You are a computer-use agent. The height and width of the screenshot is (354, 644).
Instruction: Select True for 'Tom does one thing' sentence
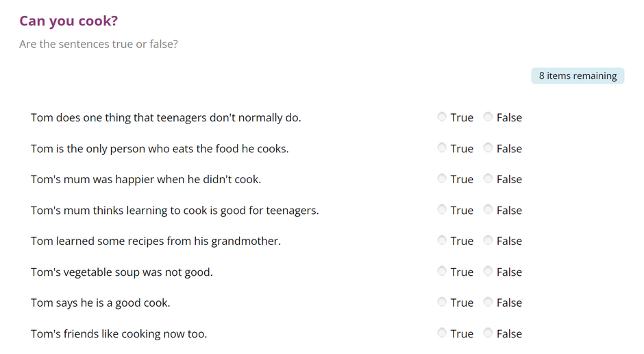pos(441,117)
